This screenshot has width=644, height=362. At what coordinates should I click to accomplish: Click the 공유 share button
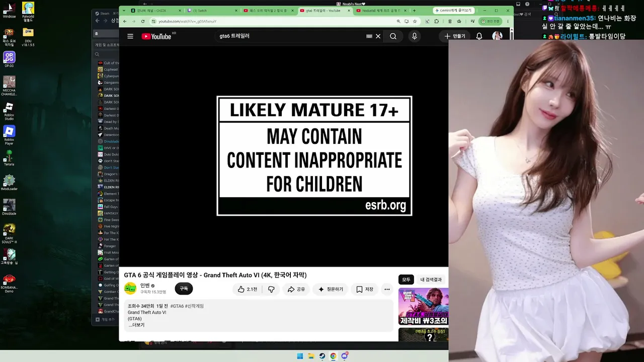pos(296,289)
